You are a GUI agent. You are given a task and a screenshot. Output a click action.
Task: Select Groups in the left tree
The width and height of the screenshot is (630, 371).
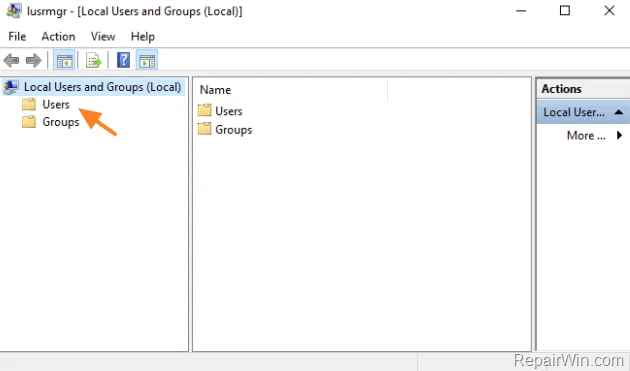61,122
